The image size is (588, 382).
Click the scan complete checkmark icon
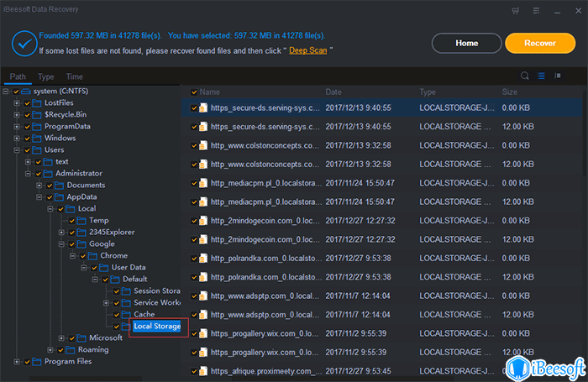[x=24, y=44]
